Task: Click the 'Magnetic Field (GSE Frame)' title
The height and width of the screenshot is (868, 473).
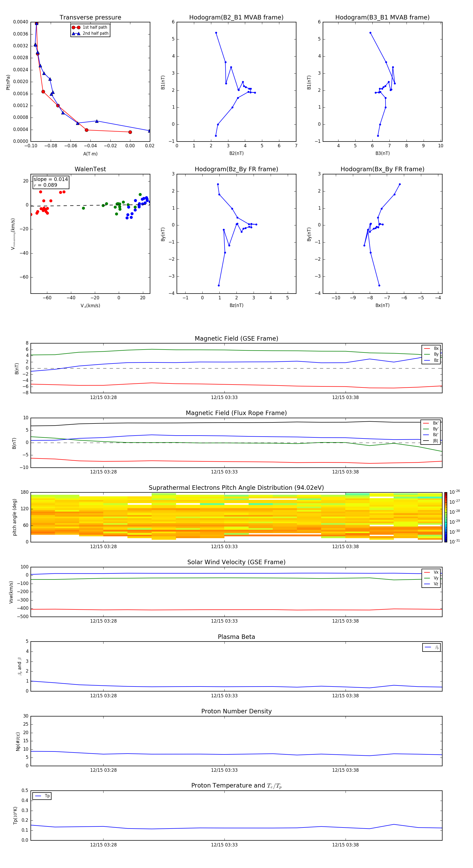Action: tap(236, 339)
